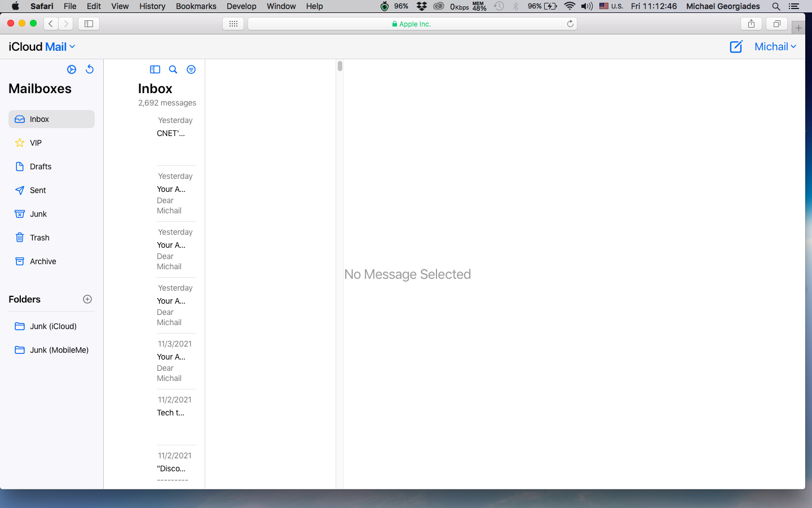
Task: Open the Window menu
Action: [281, 6]
